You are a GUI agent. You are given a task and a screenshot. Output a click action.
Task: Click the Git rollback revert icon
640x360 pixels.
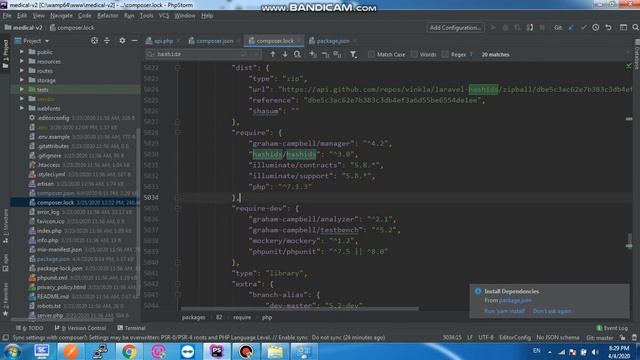click(x=609, y=28)
